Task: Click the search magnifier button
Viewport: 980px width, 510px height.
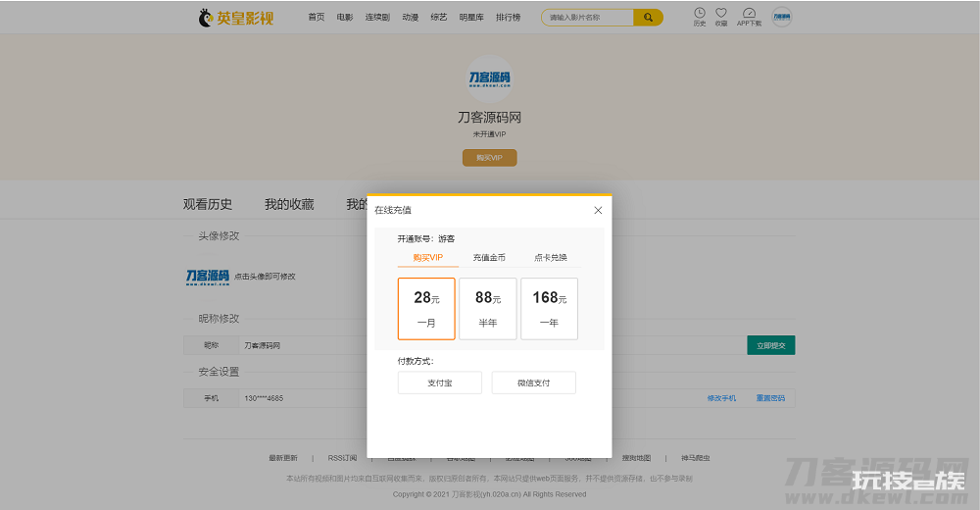Action: (648, 18)
